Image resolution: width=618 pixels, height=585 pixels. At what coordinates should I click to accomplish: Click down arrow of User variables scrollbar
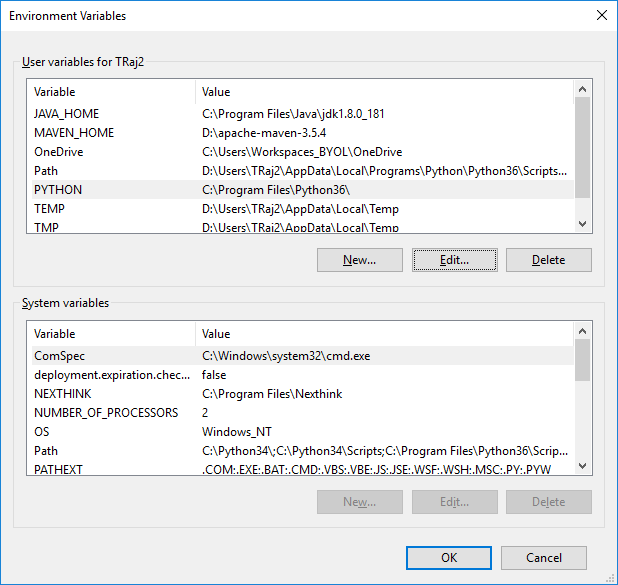582,224
